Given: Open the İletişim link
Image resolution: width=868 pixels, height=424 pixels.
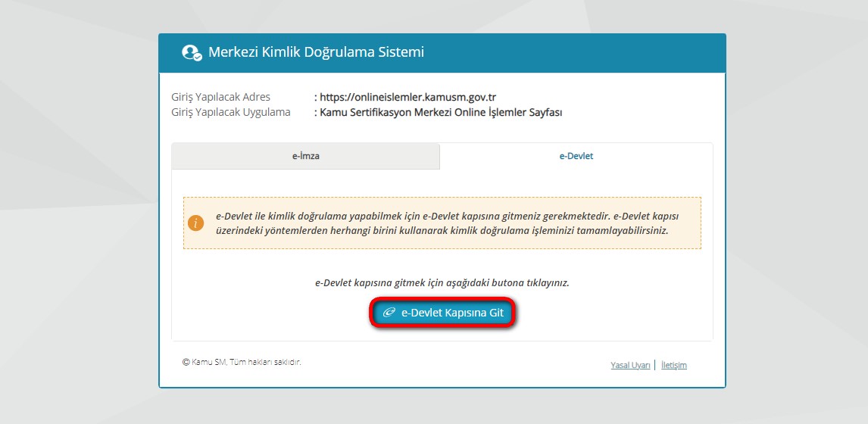Looking at the screenshot, I should click(673, 365).
